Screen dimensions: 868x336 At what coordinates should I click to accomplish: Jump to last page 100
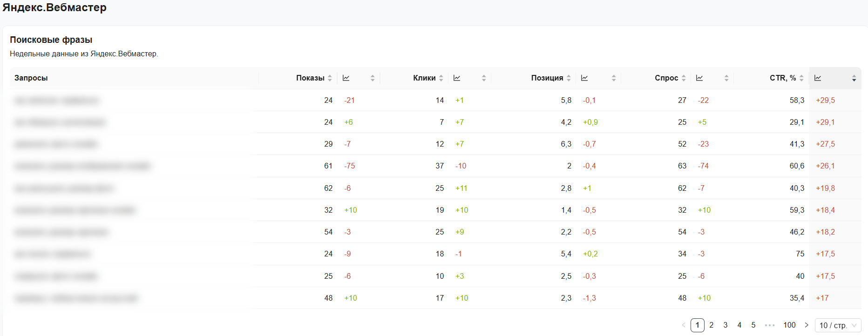click(789, 325)
